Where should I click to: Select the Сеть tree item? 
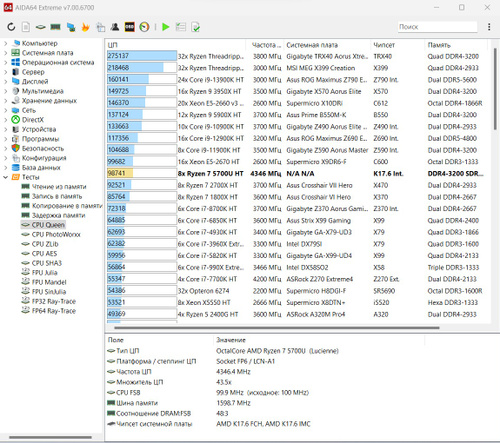[29, 110]
